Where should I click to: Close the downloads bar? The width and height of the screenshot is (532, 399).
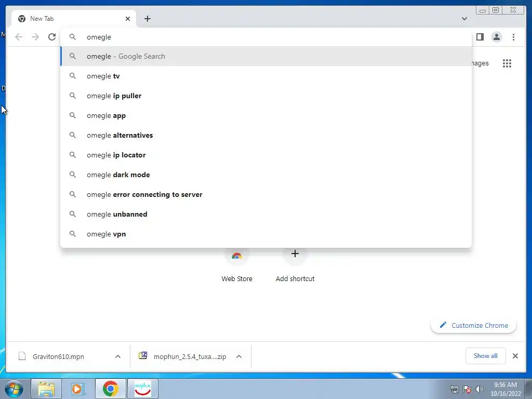515,356
